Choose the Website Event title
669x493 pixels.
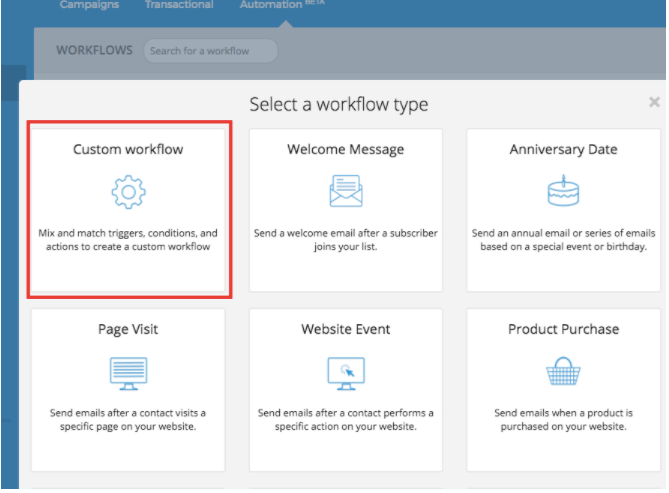click(x=346, y=329)
